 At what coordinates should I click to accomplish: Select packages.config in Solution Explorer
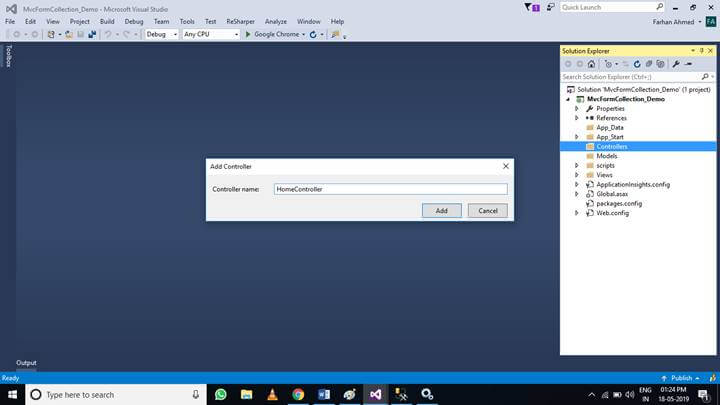(619, 203)
